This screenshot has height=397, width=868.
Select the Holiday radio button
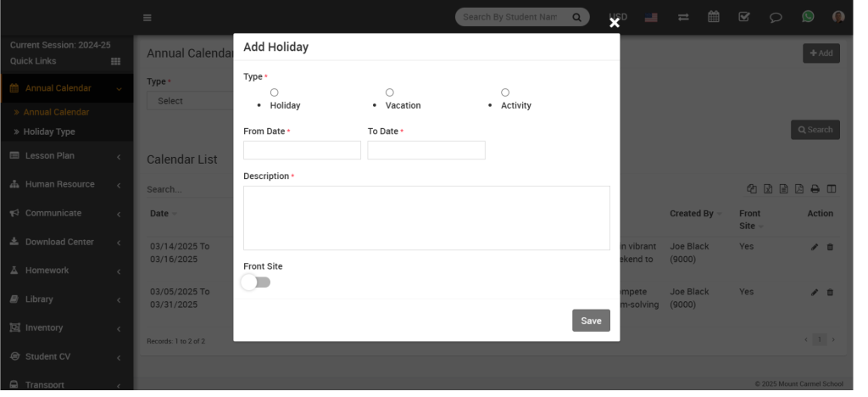pyautogui.click(x=274, y=92)
